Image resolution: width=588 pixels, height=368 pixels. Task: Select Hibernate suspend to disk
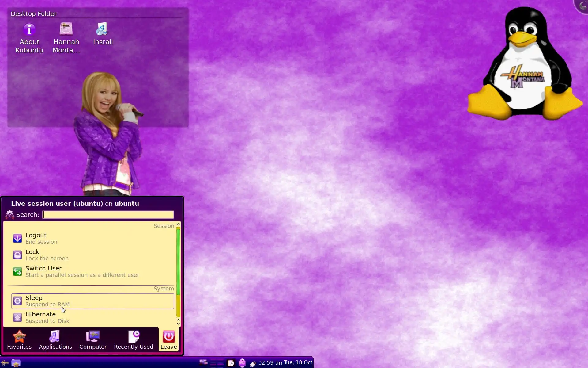coord(40,317)
